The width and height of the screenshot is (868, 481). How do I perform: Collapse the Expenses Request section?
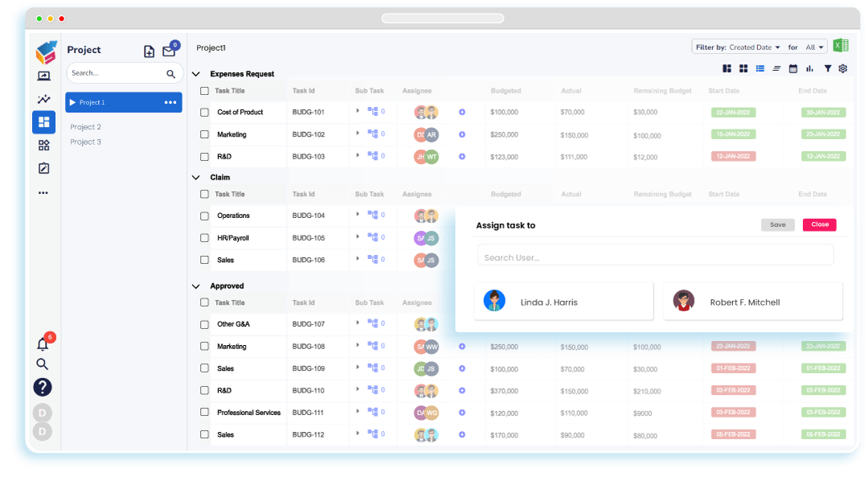pyautogui.click(x=195, y=73)
